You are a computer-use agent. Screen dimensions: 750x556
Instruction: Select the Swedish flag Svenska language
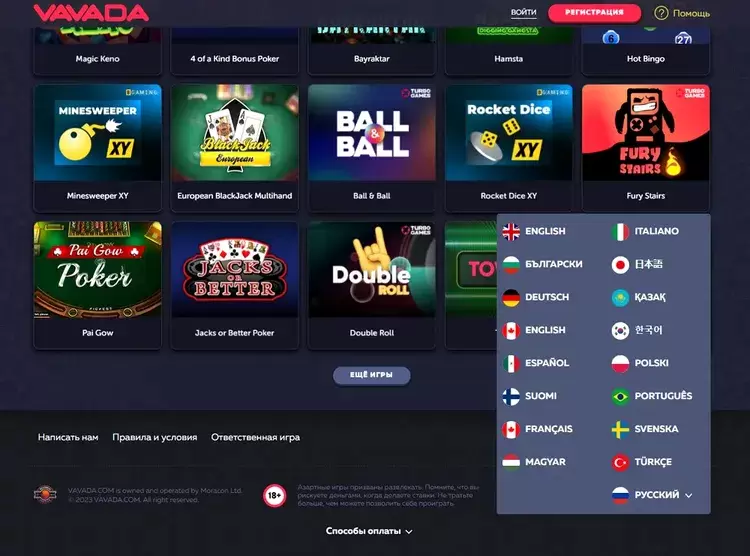[645, 429]
